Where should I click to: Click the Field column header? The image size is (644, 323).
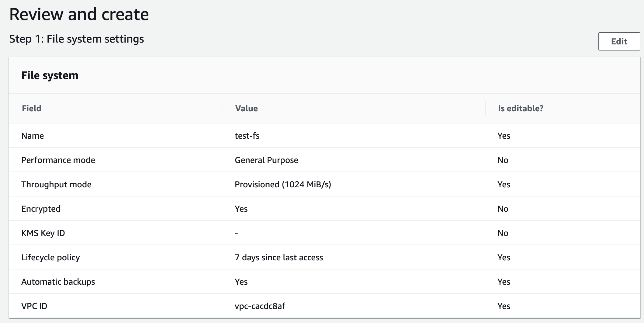click(31, 108)
